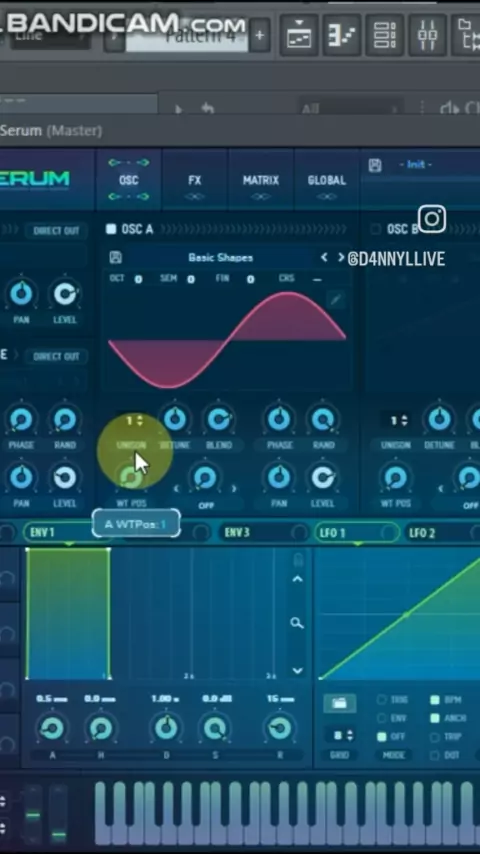Viewport: 480px width, 854px height.
Task: Select the TRIG mode radio button
Action: click(381, 700)
